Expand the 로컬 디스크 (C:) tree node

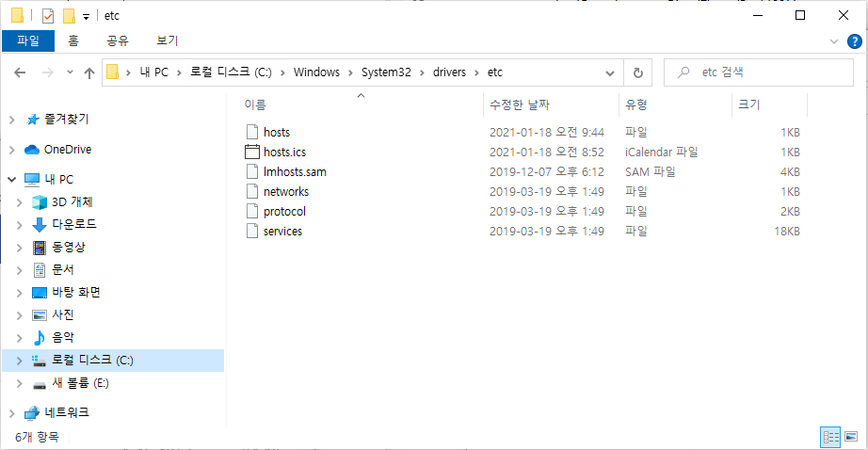(20, 361)
